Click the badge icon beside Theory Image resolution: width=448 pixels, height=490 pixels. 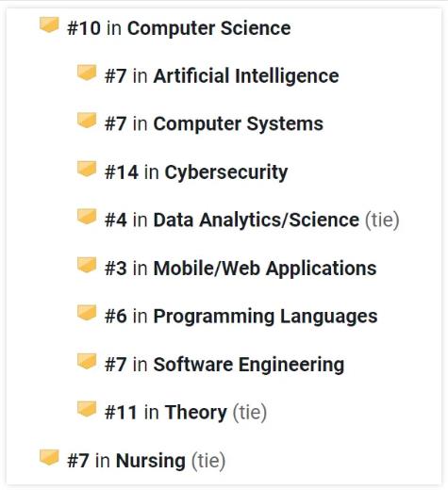[x=87, y=409]
